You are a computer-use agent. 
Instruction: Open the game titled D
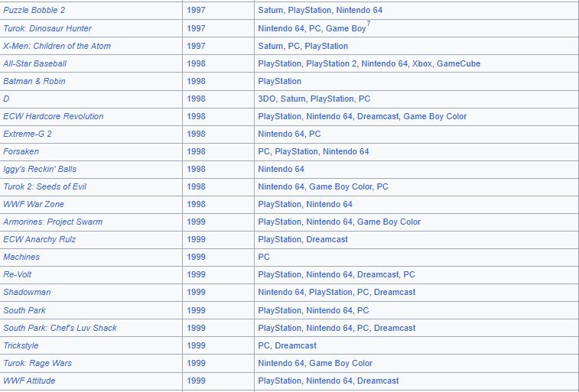pyautogui.click(x=6, y=99)
